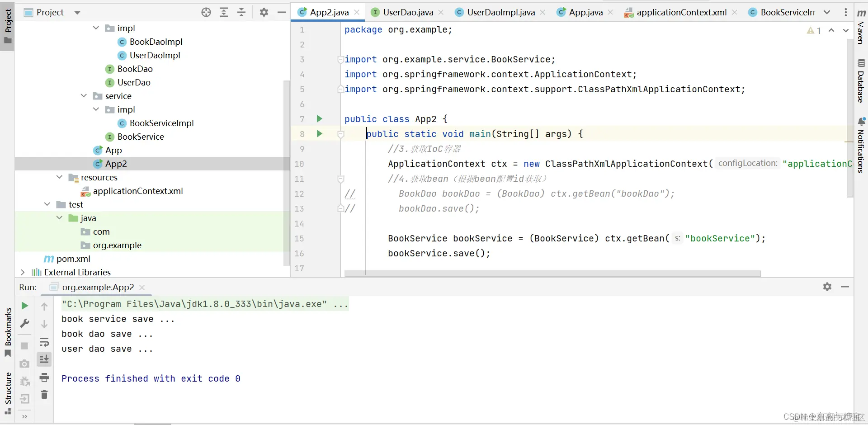Open Project panel settings gear

click(264, 13)
